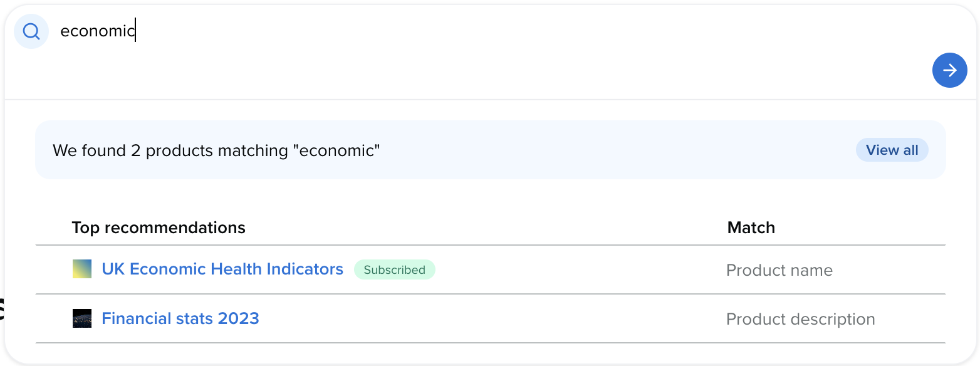The width and height of the screenshot is (980, 366).
Task: Click the green Subscribed badge
Action: 394,270
